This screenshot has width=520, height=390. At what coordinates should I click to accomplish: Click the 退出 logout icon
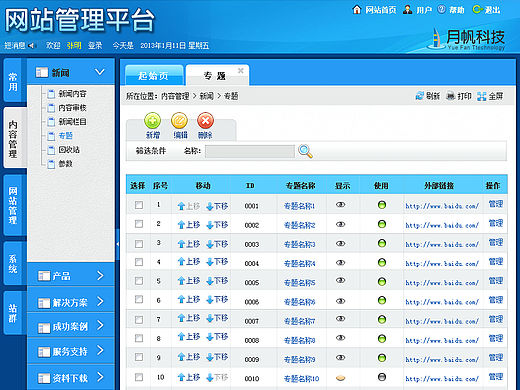click(477, 10)
